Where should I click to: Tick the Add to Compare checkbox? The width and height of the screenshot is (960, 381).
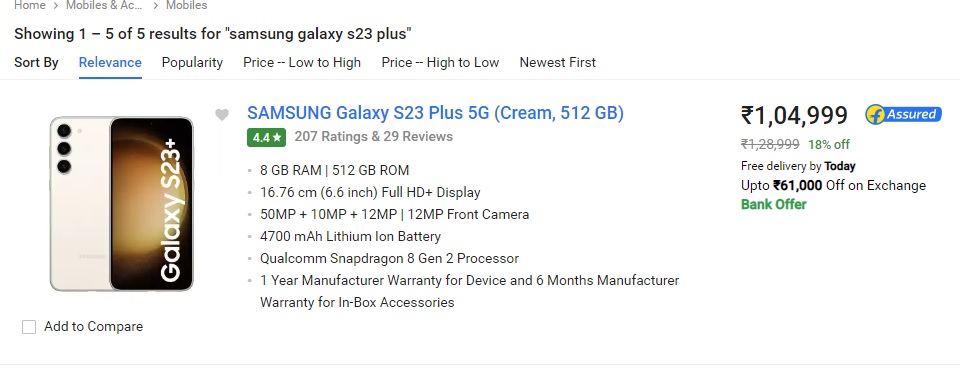29,327
